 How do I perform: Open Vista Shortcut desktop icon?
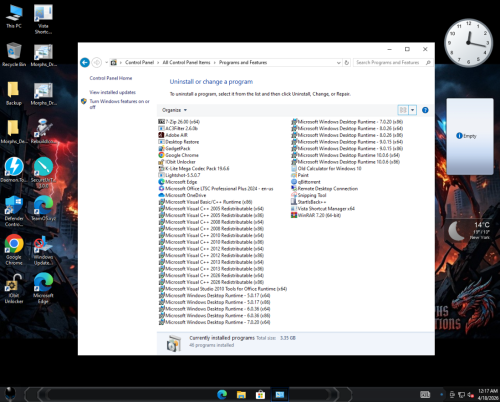pyautogui.click(x=43, y=19)
